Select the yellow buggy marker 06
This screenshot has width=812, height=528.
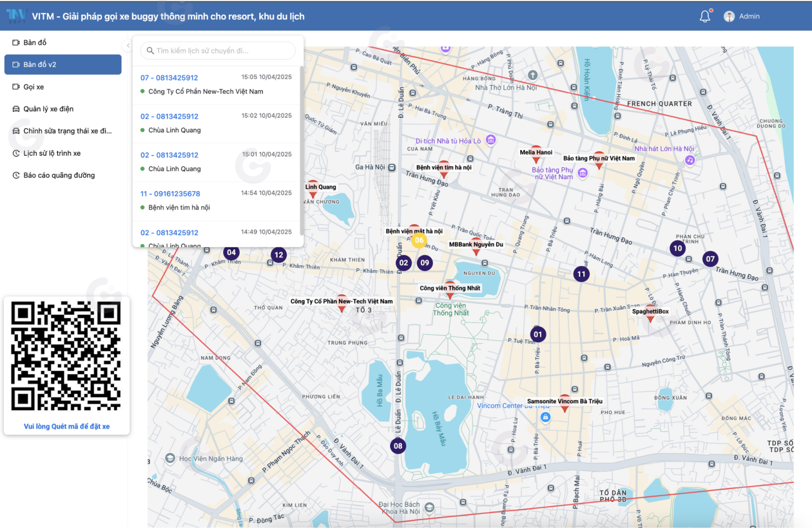[x=419, y=240]
